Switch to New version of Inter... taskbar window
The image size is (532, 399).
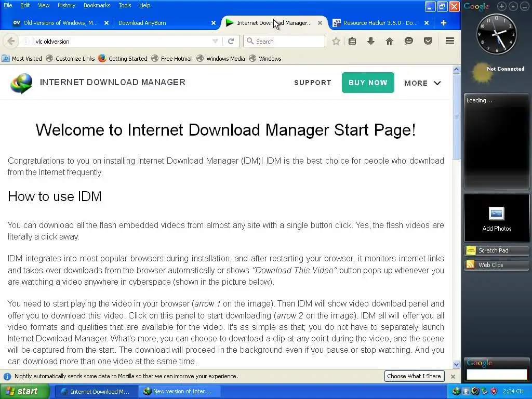tap(180, 392)
